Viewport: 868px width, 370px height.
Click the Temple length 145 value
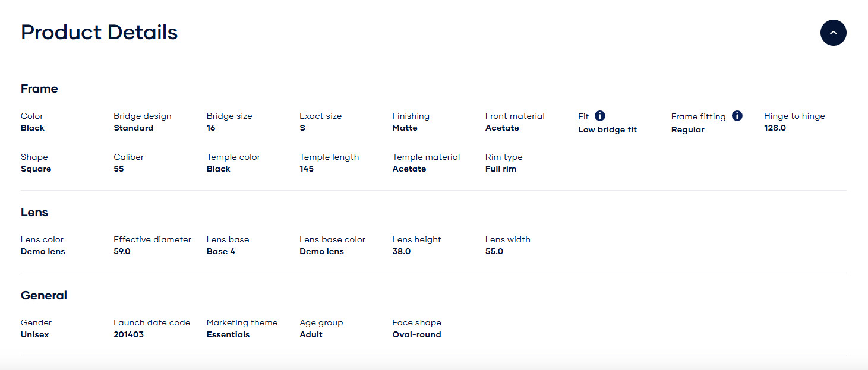(x=307, y=169)
